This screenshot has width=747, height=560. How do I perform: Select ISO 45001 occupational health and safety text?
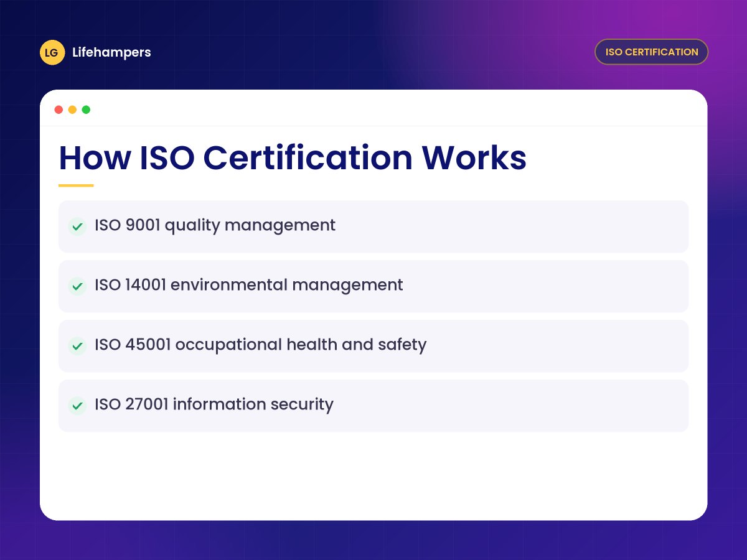(x=260, y=345)
